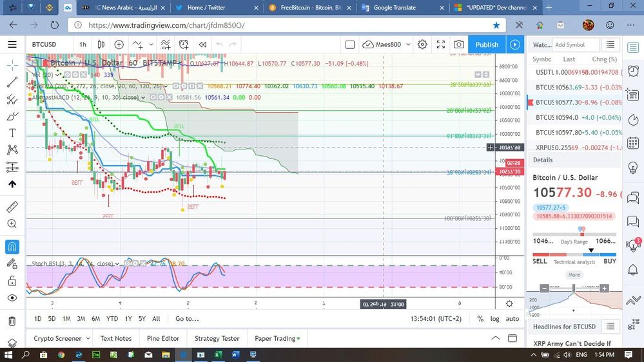Switch to the Google Translate browser tab

[x=395, y=7]
